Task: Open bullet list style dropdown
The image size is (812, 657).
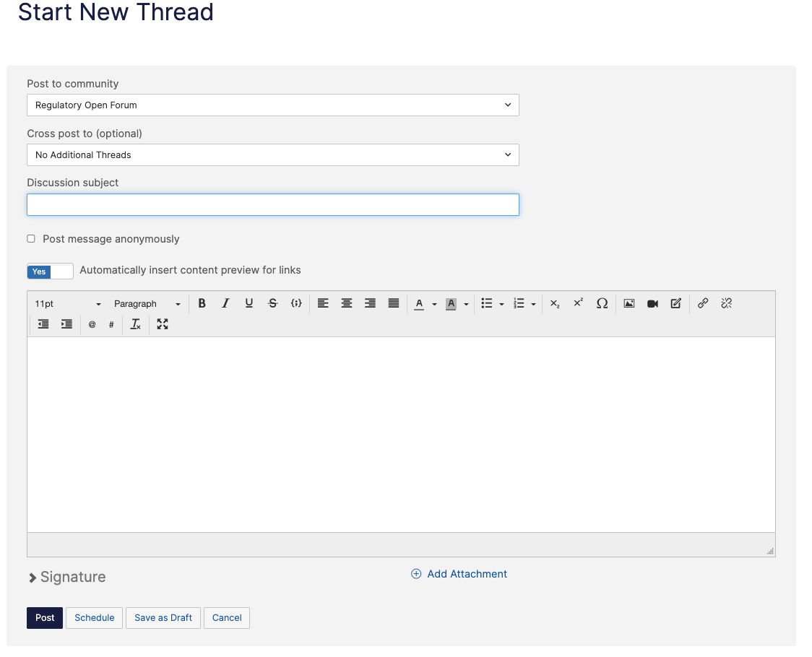Action: 501,304
